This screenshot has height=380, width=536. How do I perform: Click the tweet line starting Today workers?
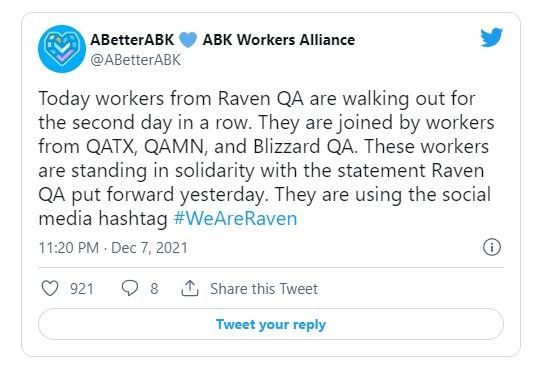pyautogui.click(x=257, y=99)
